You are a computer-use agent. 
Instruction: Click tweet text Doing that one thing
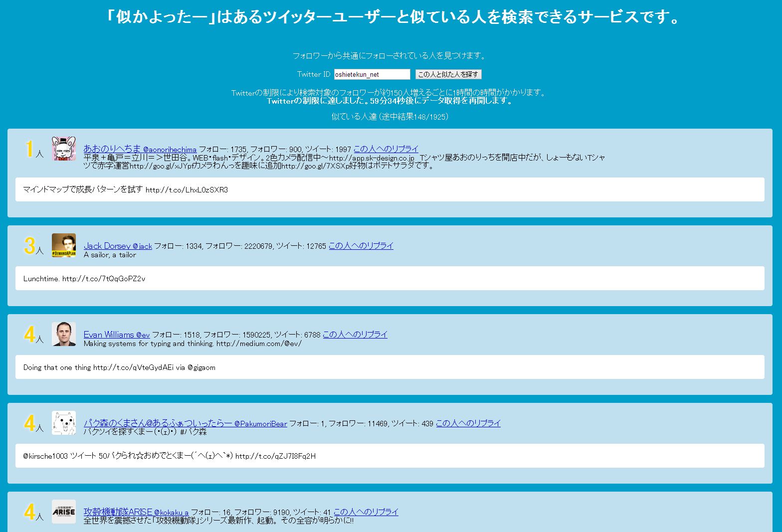point(119,367)
